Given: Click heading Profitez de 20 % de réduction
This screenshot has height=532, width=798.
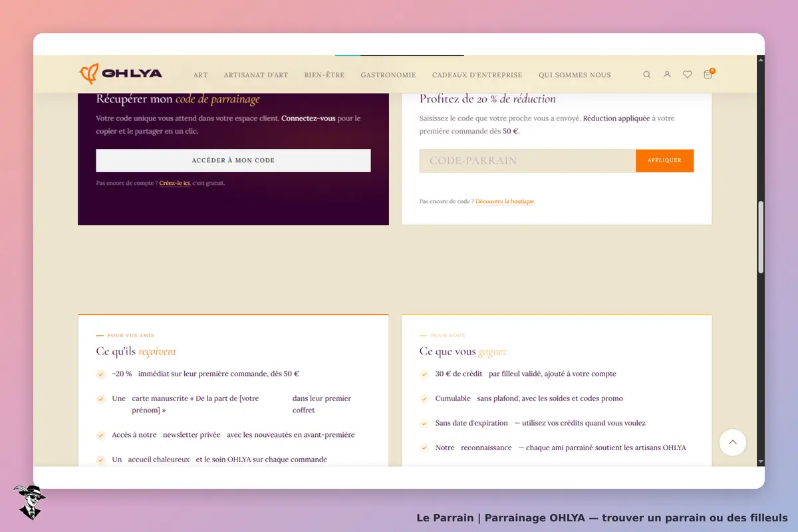Looking at the screenshot, I should pos(487,99).
